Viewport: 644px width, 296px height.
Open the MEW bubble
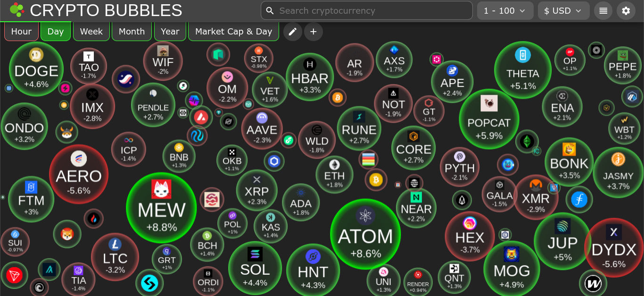162,208
